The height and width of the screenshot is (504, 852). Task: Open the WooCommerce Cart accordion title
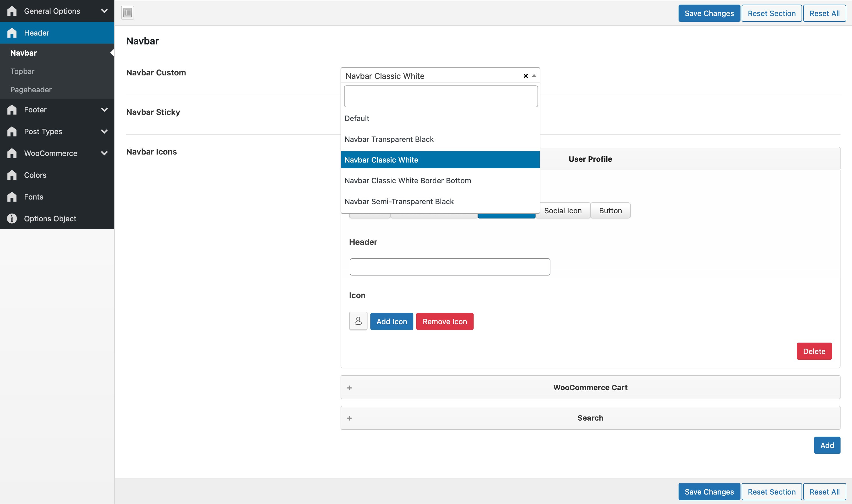click(x=590, y=388)
